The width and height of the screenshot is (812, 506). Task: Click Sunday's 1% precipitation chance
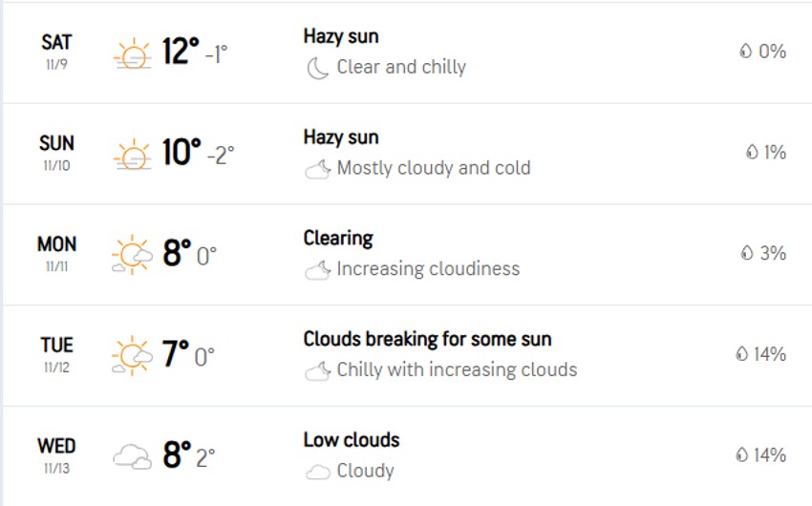coord(774,153)
